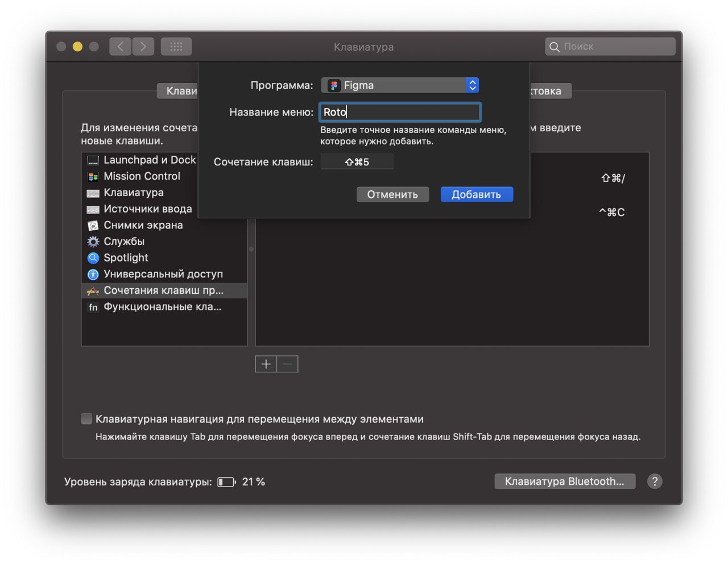Open Клавиатура Bluetooth settings button

click(565, 481)
